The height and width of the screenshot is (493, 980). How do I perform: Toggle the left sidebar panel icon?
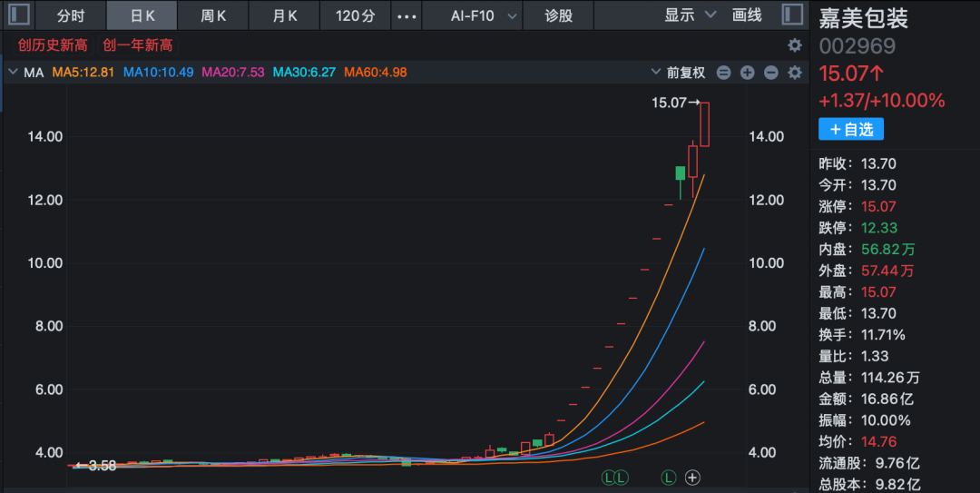click(18, 15)
